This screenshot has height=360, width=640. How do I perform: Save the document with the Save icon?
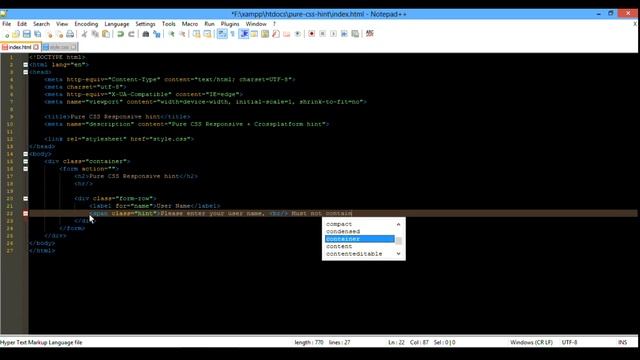[27, 34]
